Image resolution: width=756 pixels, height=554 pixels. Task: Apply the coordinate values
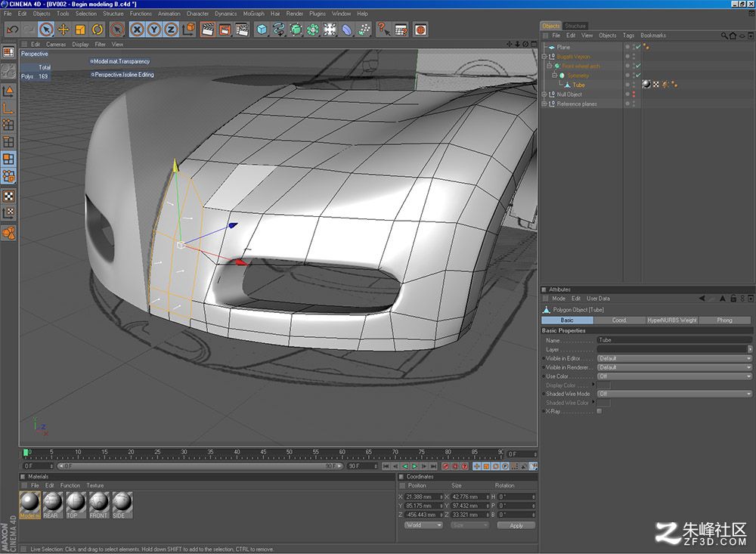(516, 525)
